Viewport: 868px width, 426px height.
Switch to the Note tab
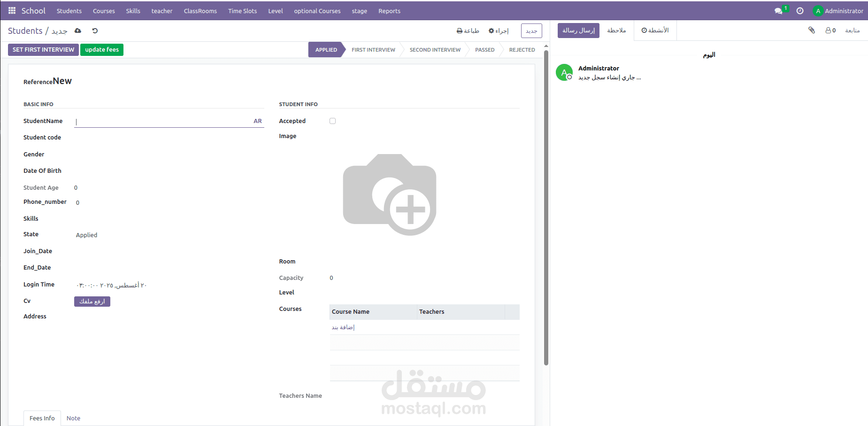click(73, 418)
